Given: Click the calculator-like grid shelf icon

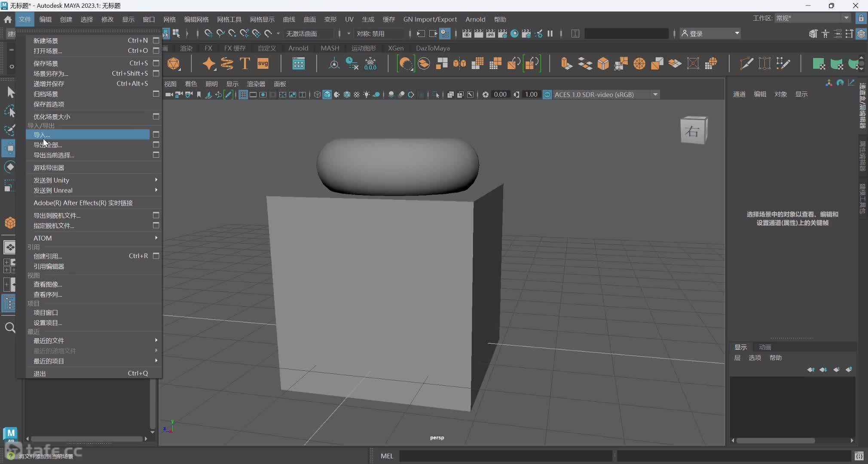Looking at the screenshot, I should pos(298,64).
